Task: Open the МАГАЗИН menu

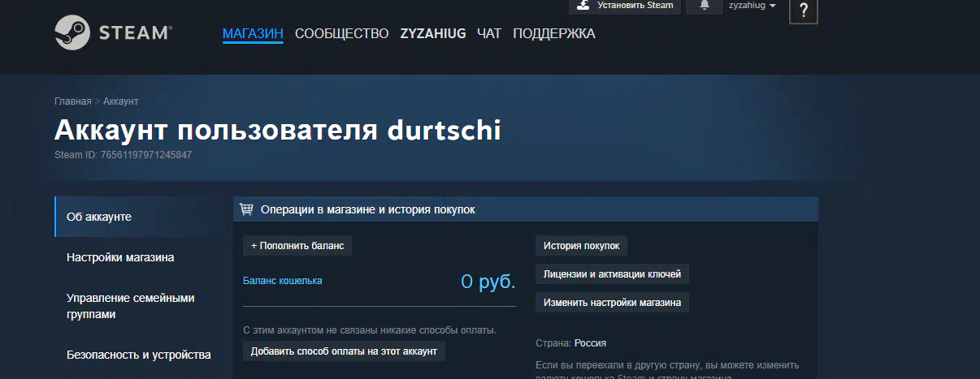Action: [x=253, y=33]
